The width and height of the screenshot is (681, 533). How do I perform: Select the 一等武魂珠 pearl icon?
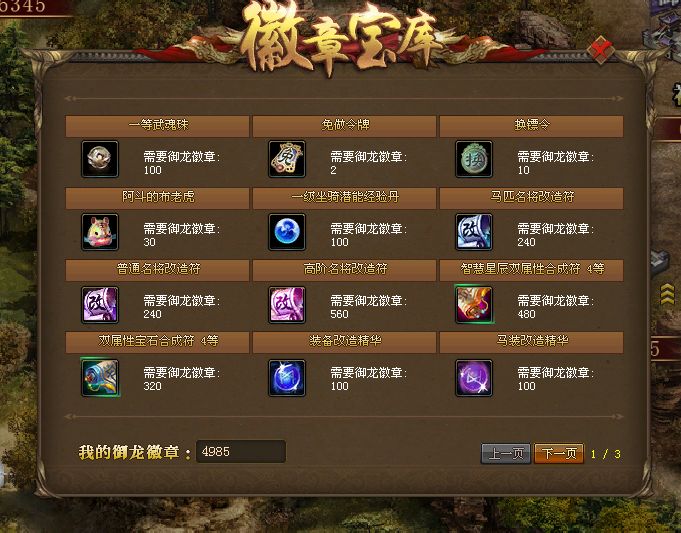[99, 159]
